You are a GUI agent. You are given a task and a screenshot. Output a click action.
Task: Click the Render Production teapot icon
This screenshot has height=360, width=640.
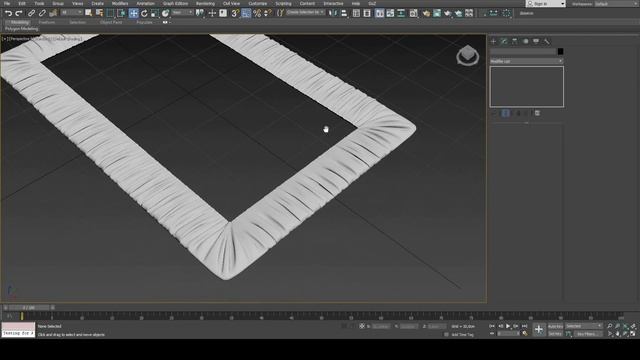pos(448,13)
